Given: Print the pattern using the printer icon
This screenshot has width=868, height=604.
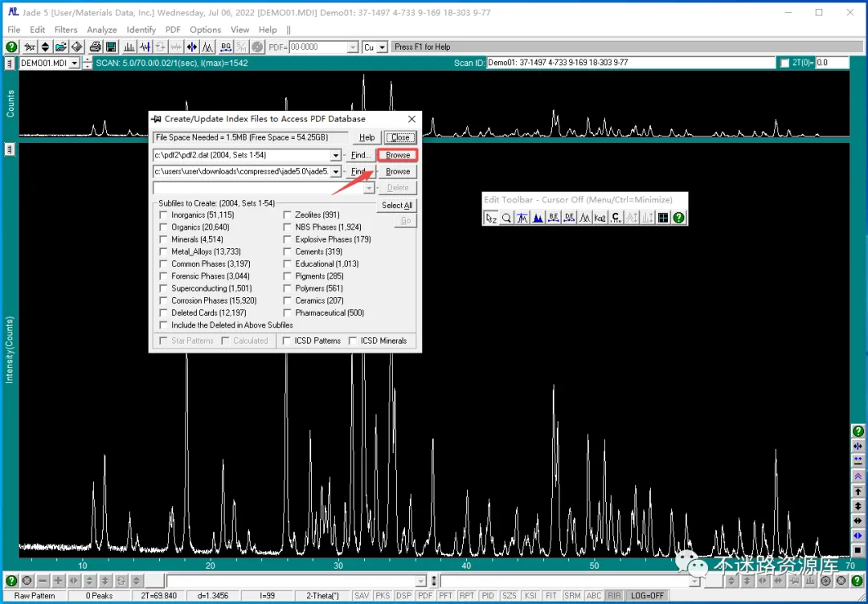Looking at the screenshot, I should (x=95, y=47).
